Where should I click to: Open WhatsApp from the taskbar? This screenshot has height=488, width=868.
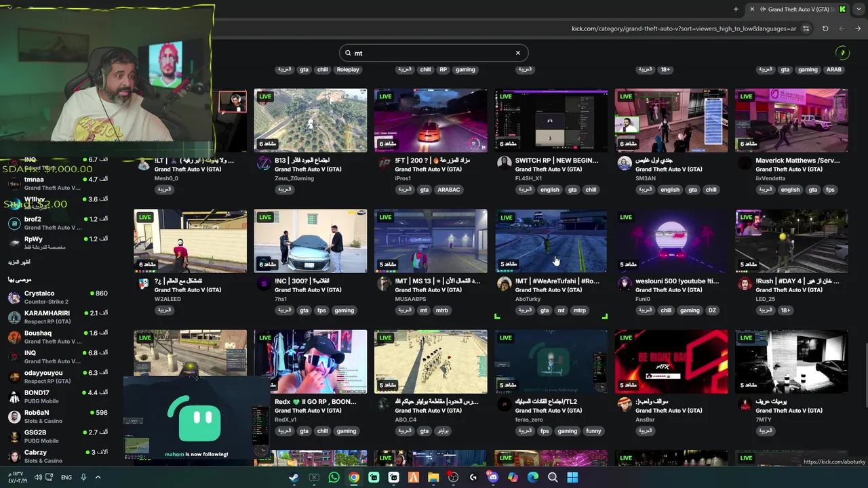[334, 477]
